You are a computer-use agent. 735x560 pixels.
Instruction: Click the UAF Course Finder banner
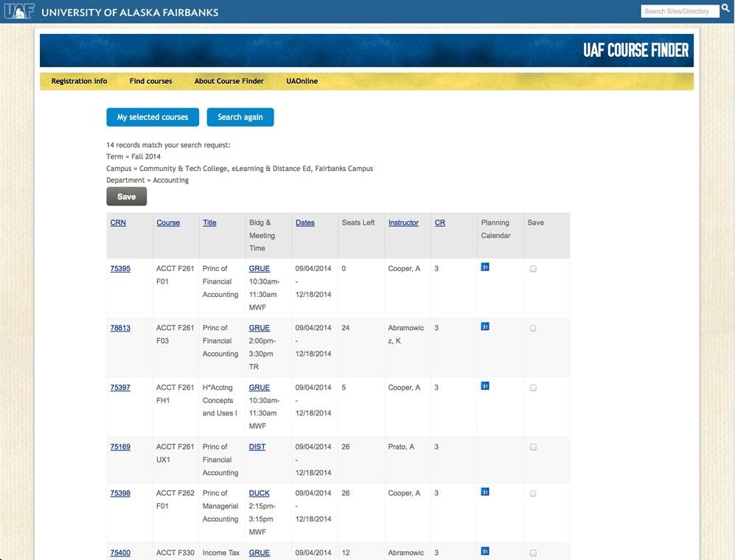pyautogui.click(x=366, y=50)
